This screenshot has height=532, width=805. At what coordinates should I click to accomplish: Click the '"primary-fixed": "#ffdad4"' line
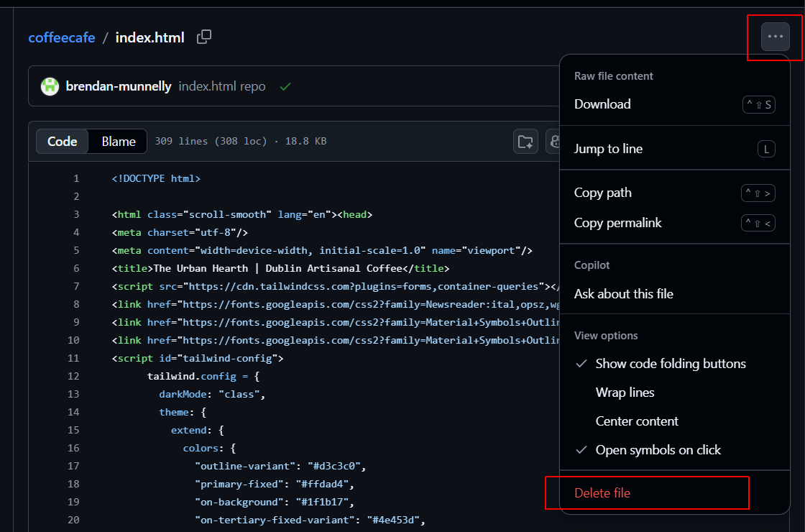[x=275, y=485]
